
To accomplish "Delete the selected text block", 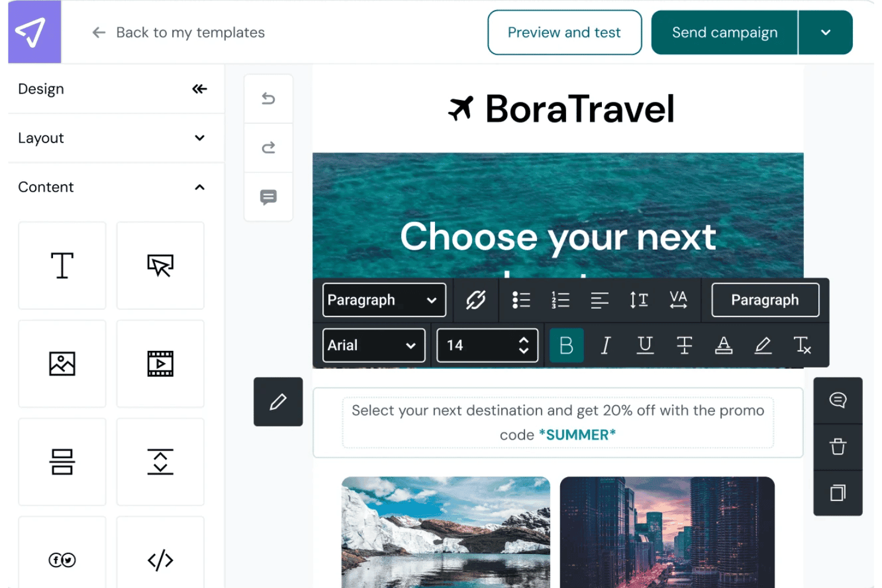I will (x=838, y=447).
